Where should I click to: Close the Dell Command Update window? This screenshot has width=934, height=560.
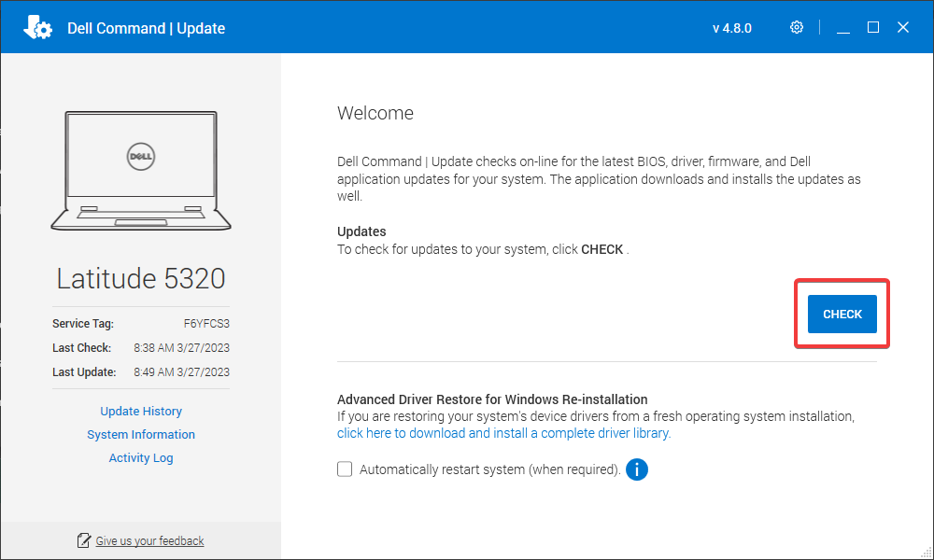pos(903,27)
